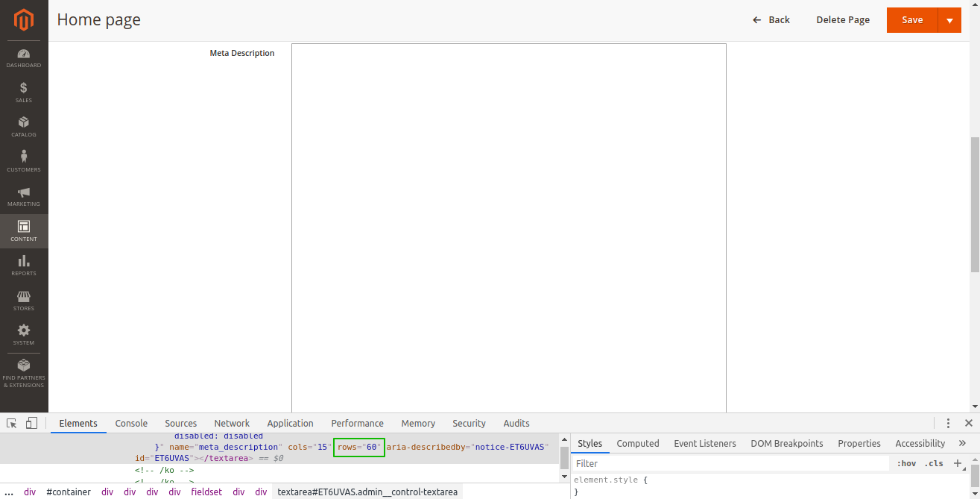Expand the Save button dropdown arrow
Viewport: 980px width, 499px height.
[x=949, y=20]
